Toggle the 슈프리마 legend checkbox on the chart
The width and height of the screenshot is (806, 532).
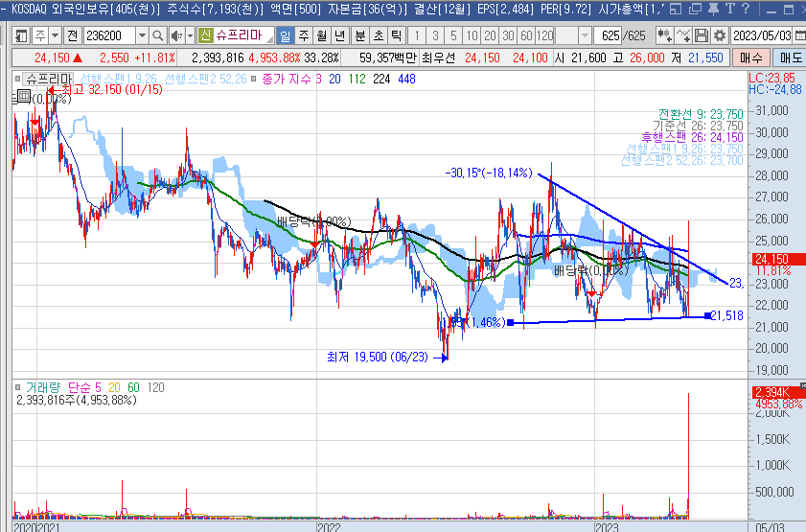(18, 80)
